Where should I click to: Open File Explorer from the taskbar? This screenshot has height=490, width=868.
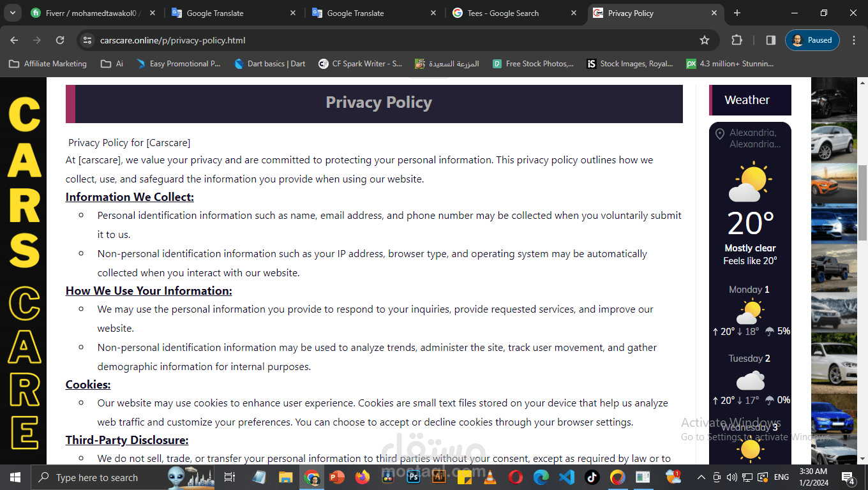pyautogui.click(x=285, y=477)
